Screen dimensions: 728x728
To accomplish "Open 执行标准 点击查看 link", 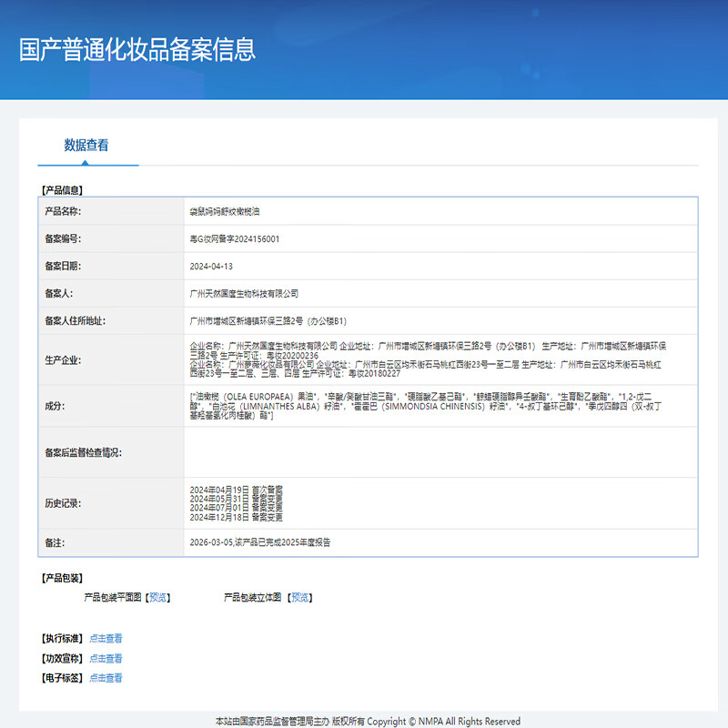I will coord(106,639).
